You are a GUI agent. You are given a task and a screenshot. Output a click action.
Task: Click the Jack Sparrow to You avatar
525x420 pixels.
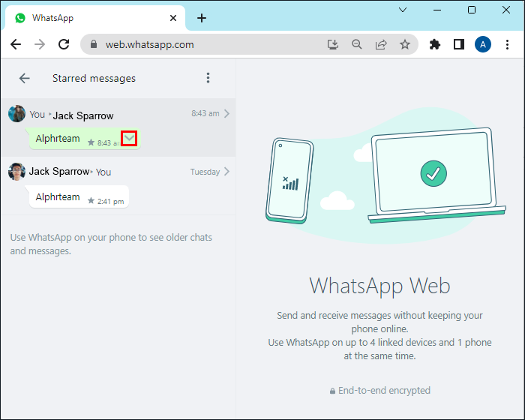(x=16, y=172)
